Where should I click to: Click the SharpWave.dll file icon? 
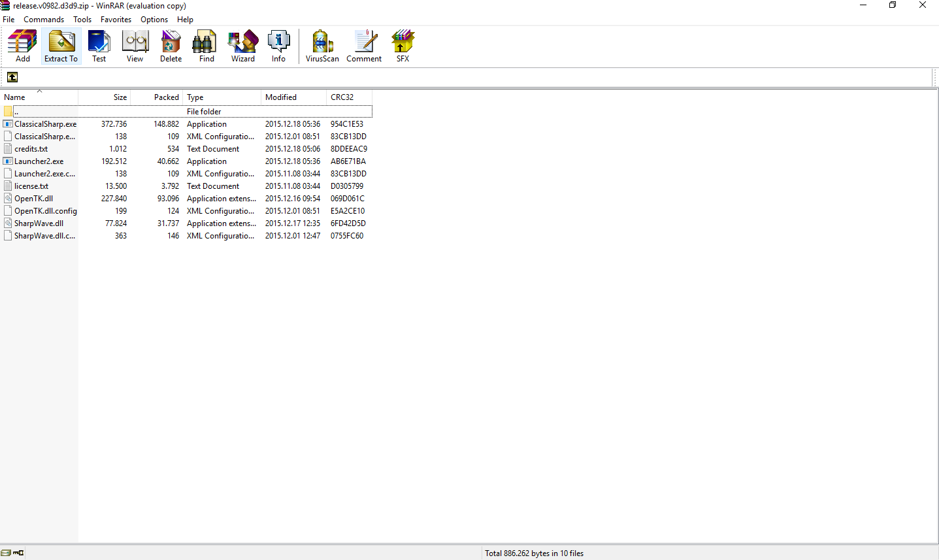click(x=8, y=223)
